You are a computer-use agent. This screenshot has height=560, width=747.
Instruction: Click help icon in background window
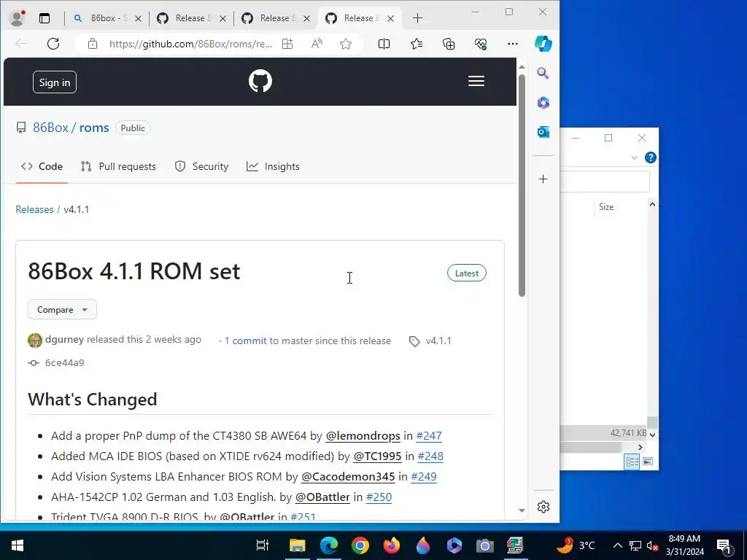(650, 157)
